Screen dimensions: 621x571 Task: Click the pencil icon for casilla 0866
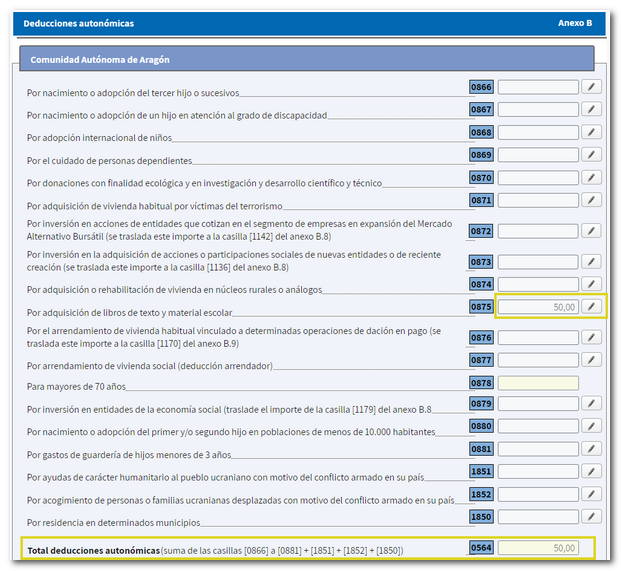tap(592, 87)
